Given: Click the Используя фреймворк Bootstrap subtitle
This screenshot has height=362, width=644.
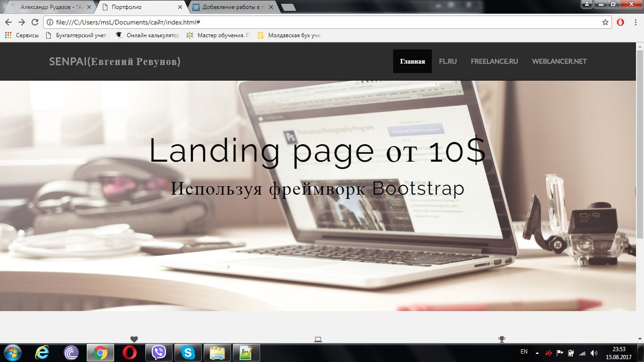Looking at the screenshot, I should 318,189.
